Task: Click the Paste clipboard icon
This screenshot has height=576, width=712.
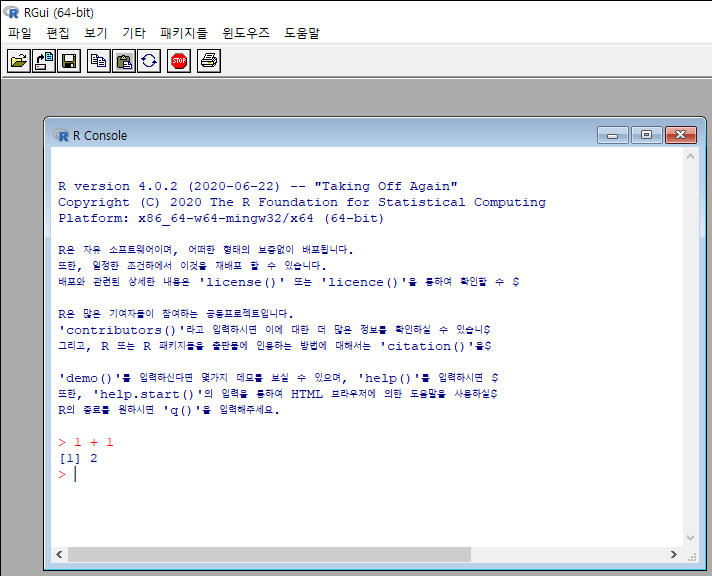Action: pyautogui.click(x=124, y=61)
